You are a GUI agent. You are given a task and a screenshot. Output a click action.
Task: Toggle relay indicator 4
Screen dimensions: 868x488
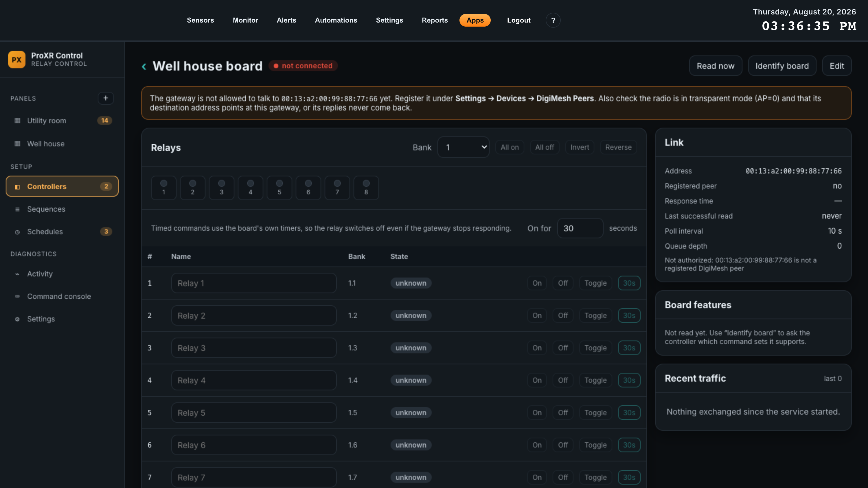tap(250, 188)
